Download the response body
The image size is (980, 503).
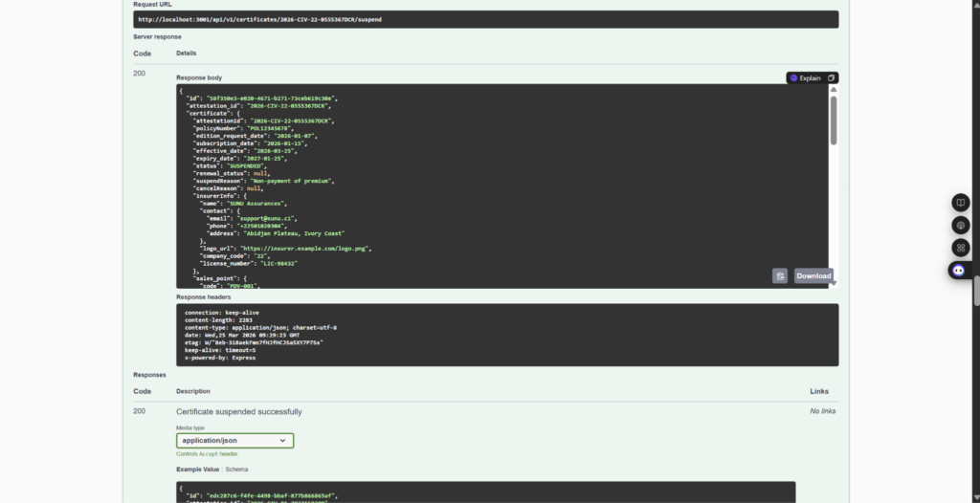tap(813, 276)
